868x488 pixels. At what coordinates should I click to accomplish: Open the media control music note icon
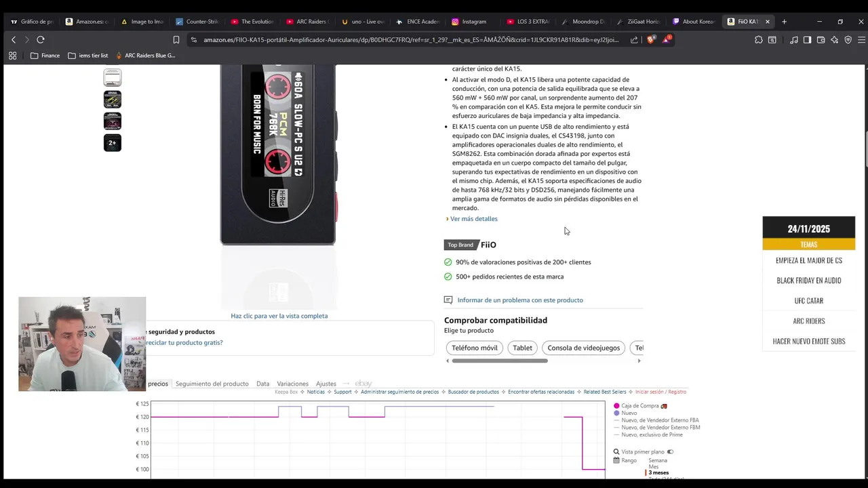point(793,40)
